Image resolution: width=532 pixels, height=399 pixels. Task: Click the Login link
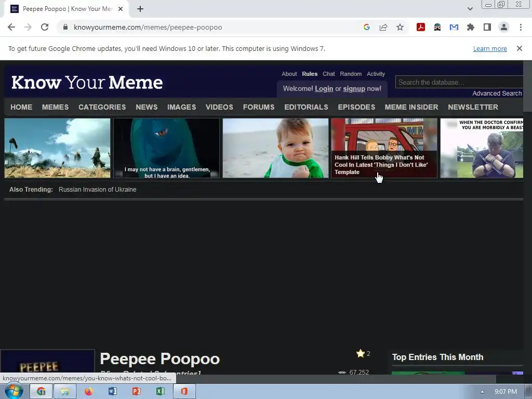point(324,88)
